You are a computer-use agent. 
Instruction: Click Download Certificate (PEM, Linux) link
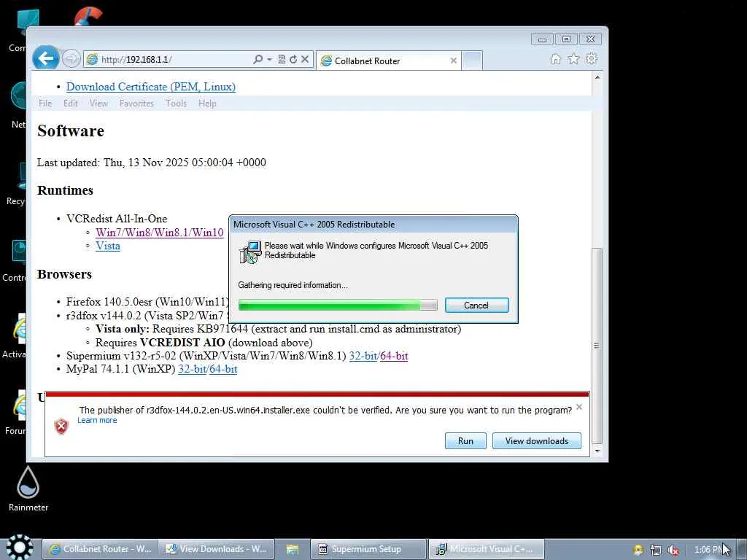point(151,87)
